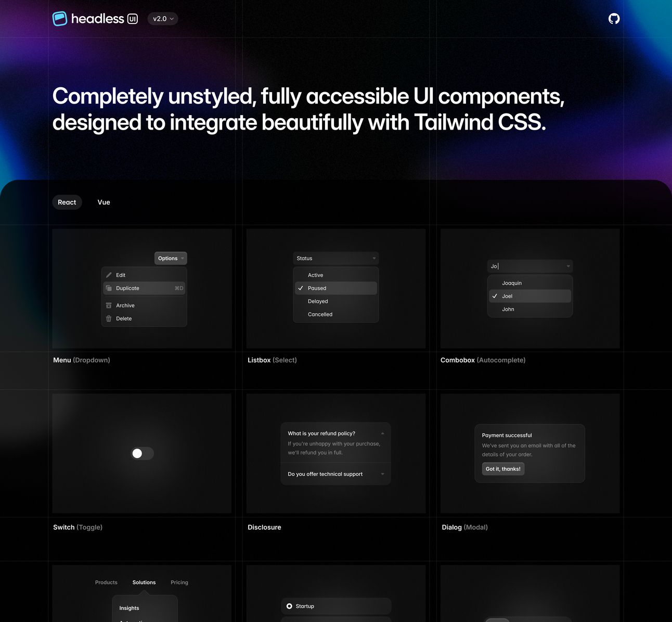Click the archive box icon

pos(109,306)
